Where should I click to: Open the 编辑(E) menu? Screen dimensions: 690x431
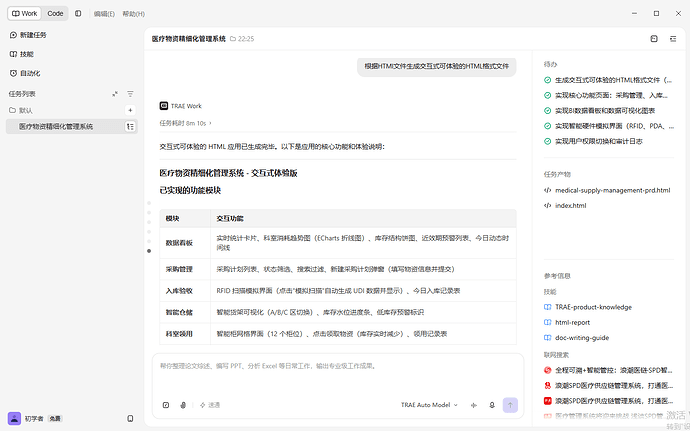104,14
